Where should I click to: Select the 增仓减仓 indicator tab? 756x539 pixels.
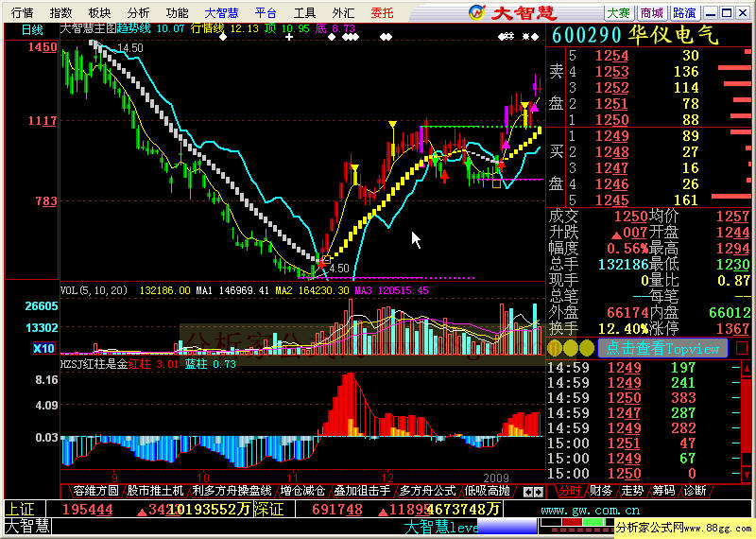pyautogui.click(x=302, y=491)
